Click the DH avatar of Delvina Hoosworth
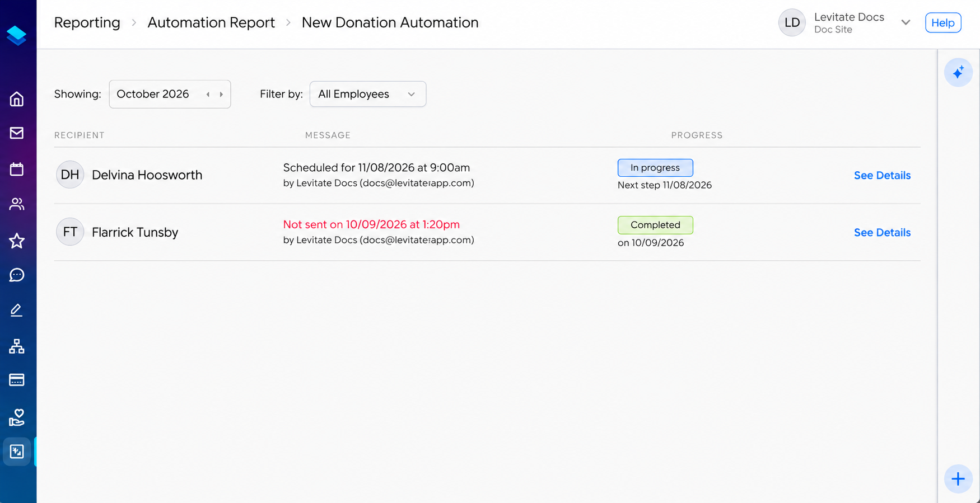Image resolution: width=980 pixels, height=503 pixels. pyautogui.click(x=70, y=175)
